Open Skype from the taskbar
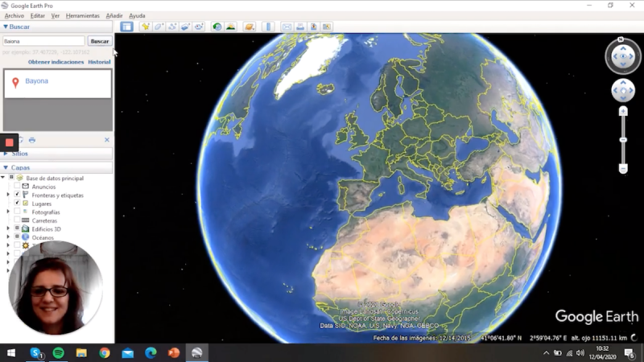This screenshot has width=644, height=362. click(35, 353)
